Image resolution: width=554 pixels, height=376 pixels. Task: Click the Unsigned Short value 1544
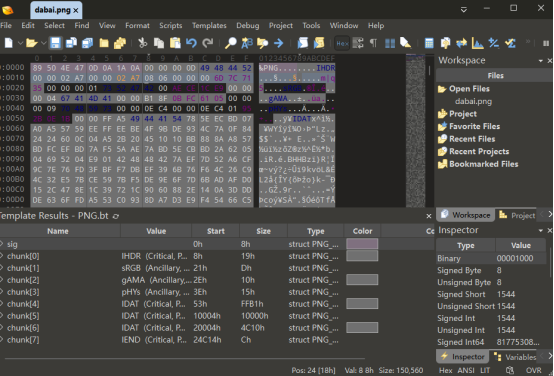pyautogui.click(x=506, y=306)
